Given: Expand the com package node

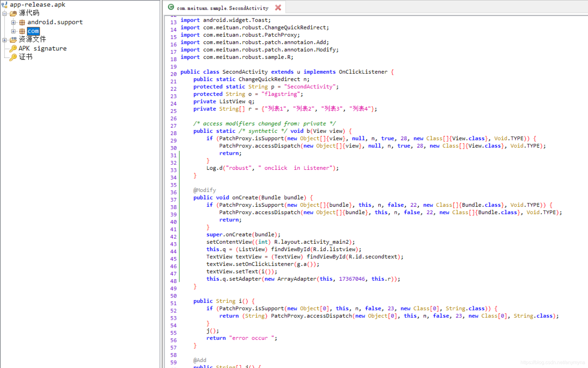Looking at the screenshot, I should [13, 31].
